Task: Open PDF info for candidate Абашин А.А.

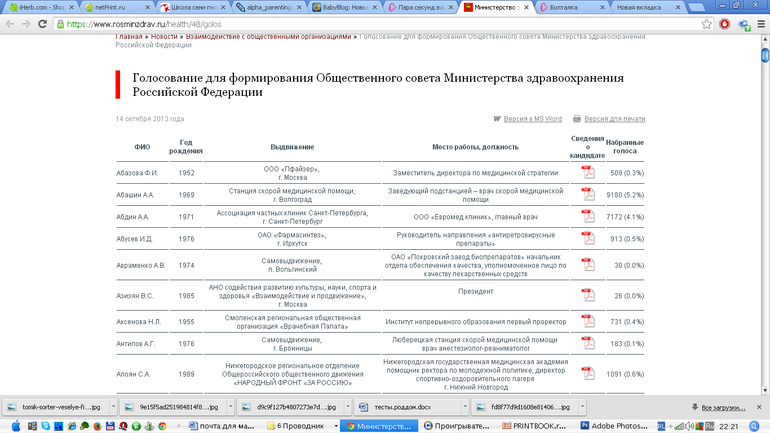Action: click(x=588, y=194)
